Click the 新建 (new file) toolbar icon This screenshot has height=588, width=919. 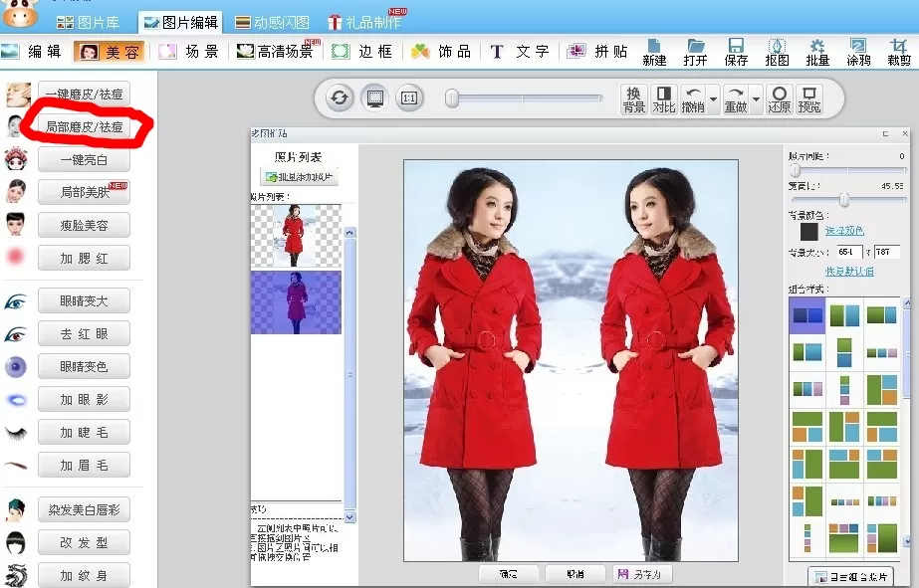point(654,52)
